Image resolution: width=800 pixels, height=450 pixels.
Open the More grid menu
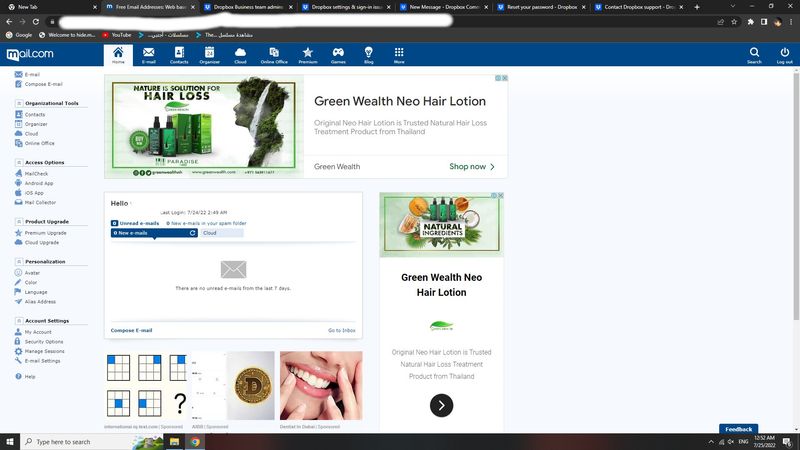pyautogui.click(x=399, y=55)
